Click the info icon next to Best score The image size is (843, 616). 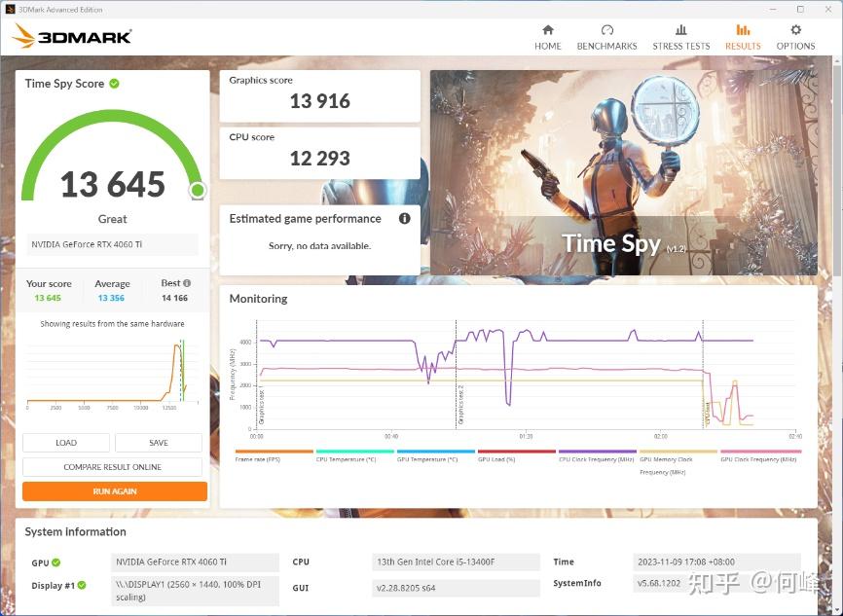[187, 283]
